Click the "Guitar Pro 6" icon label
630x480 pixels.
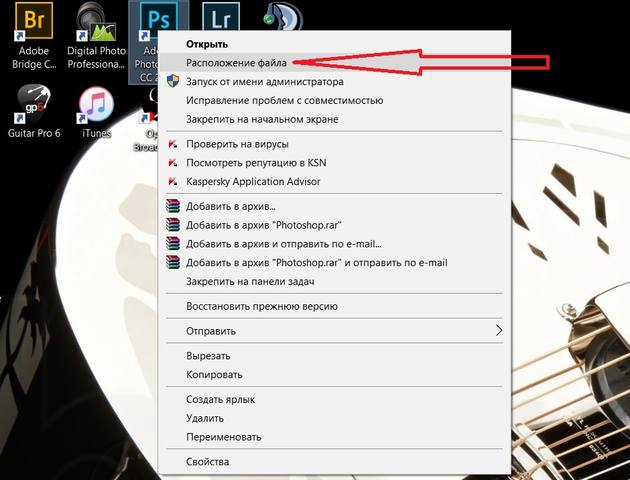coord(34,133)
